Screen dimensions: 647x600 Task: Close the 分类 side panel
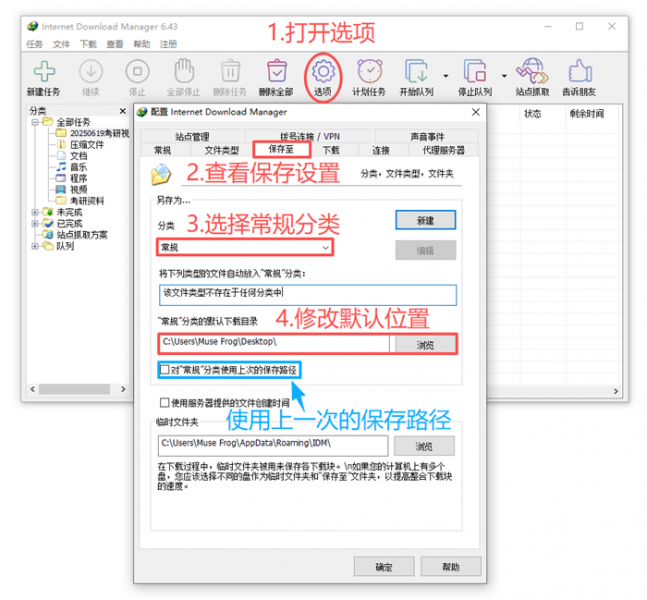[123, 111]
